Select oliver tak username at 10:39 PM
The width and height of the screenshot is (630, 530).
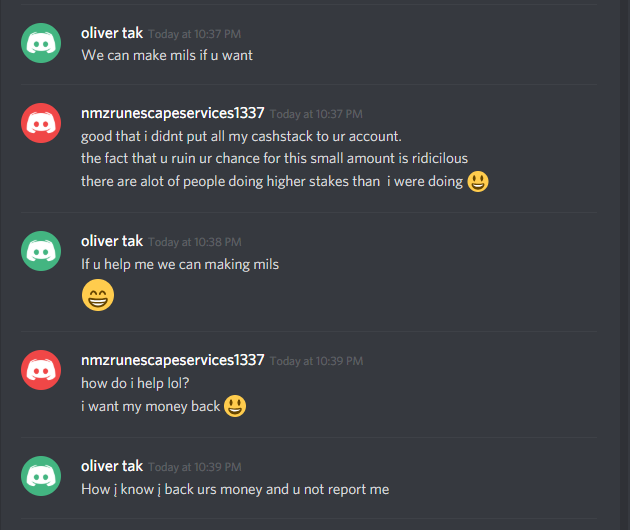(112, 466)
